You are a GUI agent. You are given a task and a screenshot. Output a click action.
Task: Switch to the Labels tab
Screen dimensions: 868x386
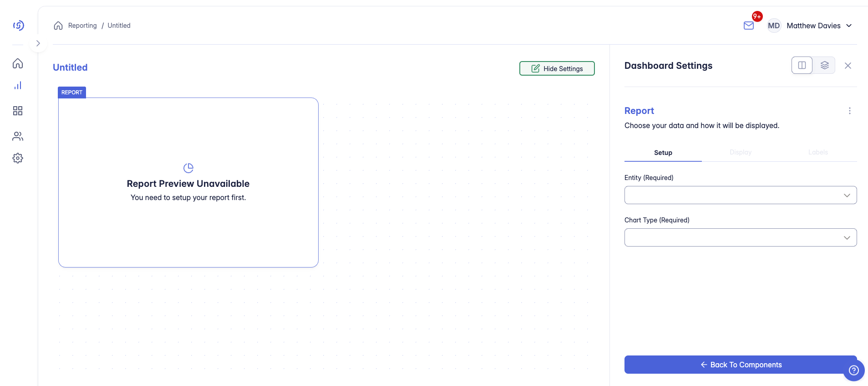click(817, 152)
